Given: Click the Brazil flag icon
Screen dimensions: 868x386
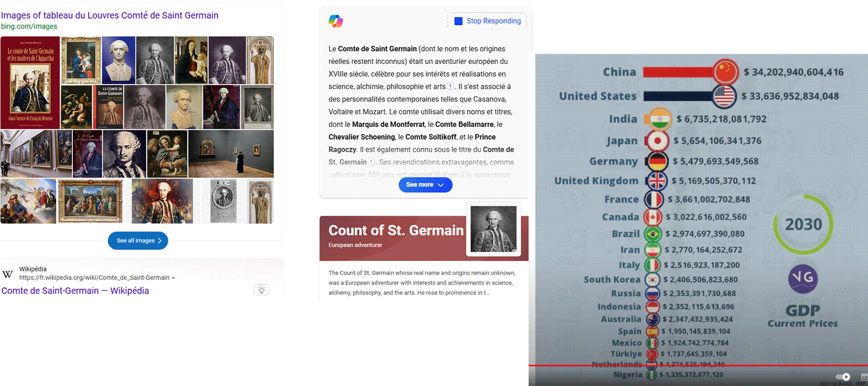Looking at the screenshot, I should 652,234.
